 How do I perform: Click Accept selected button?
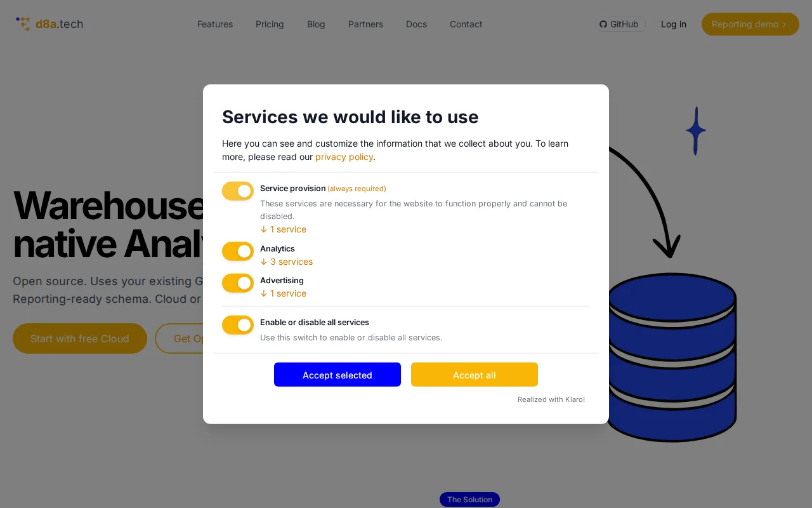[x=337, y=375]
